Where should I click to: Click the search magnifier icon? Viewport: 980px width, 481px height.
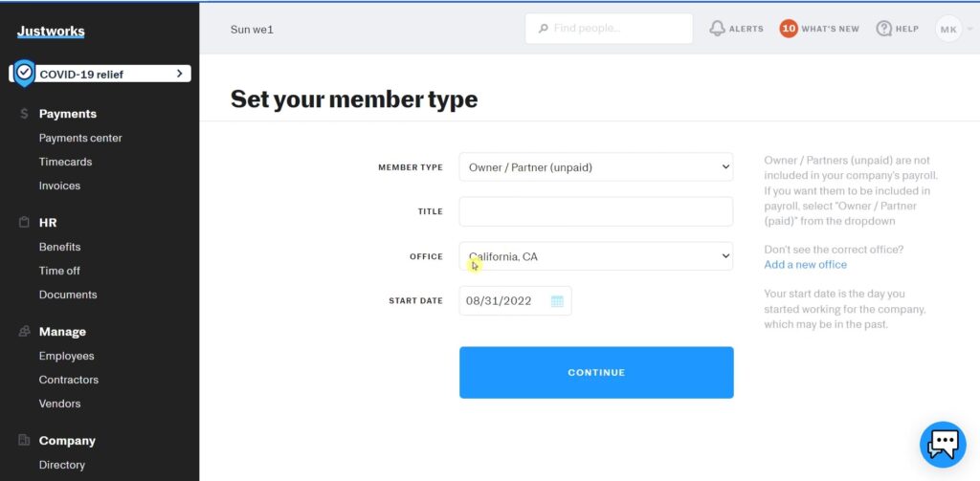point(544,28)
